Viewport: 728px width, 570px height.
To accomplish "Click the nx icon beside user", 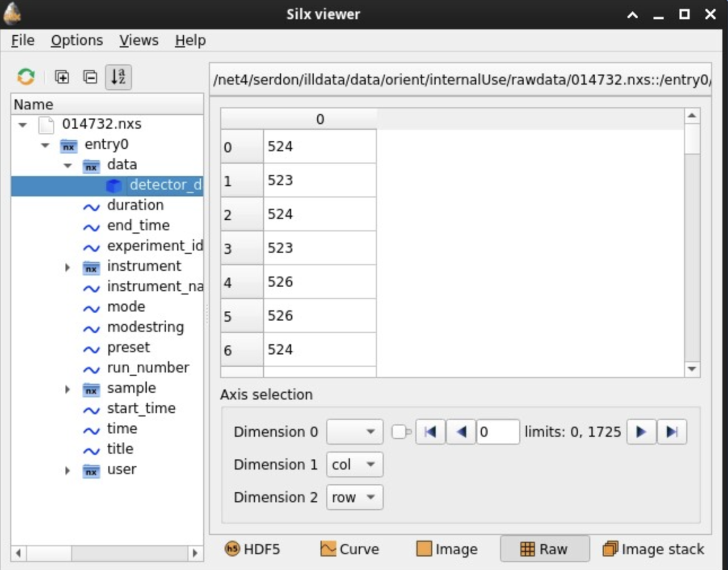I will click(x=91, y=470).
